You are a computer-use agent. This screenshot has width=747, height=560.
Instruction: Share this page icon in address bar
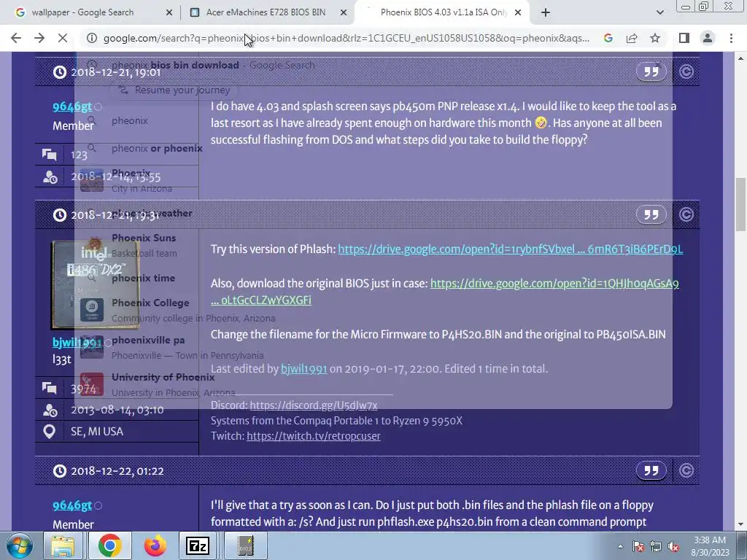point(632,38)
